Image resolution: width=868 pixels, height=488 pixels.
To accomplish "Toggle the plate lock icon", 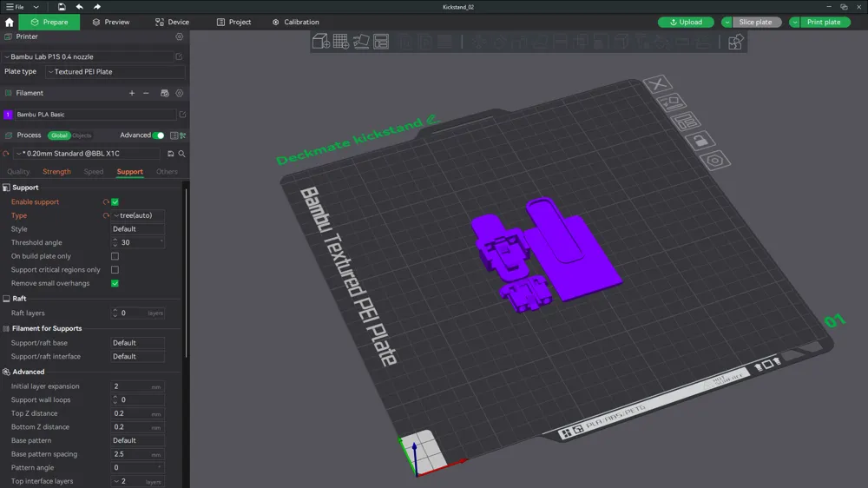I will click(700, 140).
